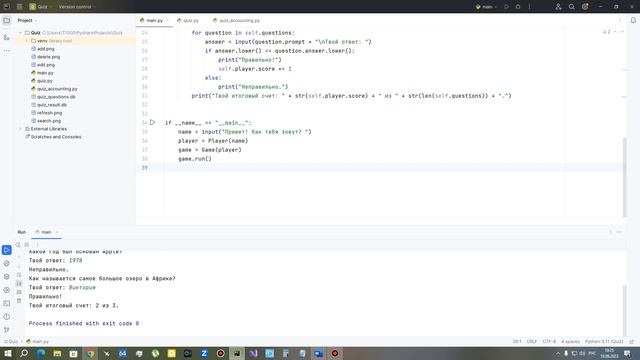Click gutter run arrow at line 34
This screenshot has height=360, width=640.
point(152,122)
